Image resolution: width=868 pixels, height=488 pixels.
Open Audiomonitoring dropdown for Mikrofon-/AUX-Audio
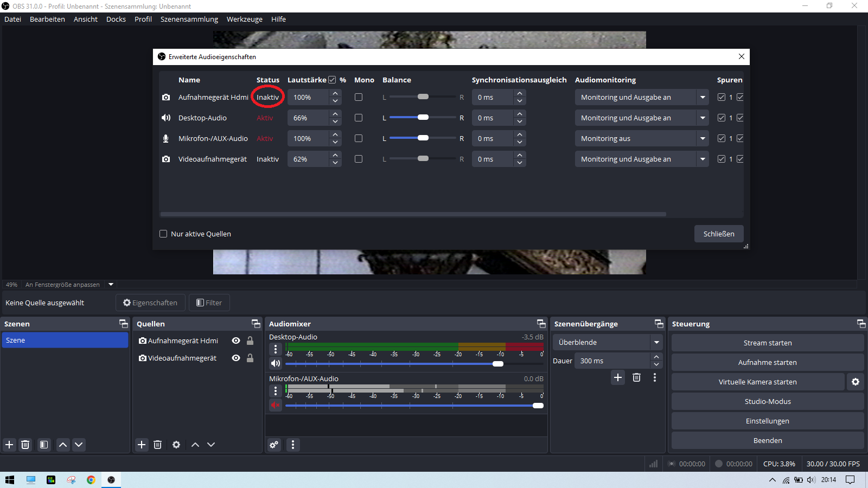click(x=703, y=138)
